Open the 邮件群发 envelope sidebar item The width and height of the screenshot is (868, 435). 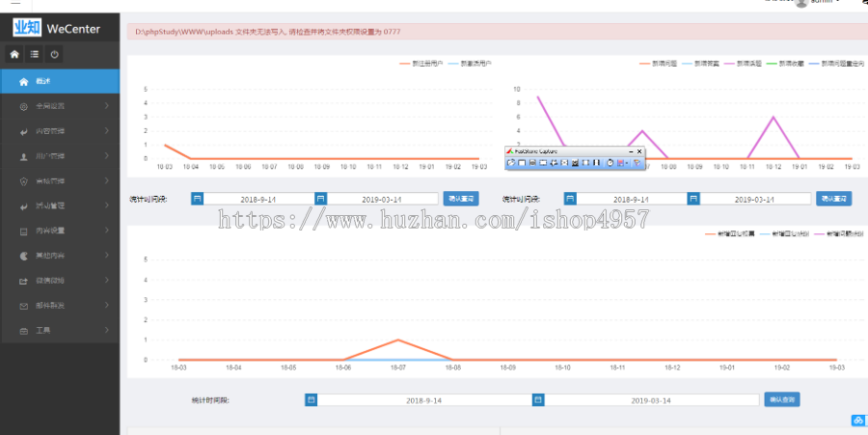[60, 306]
